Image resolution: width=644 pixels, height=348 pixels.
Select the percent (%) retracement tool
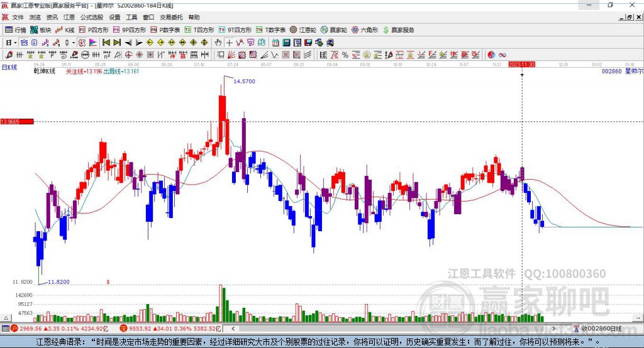[x=345, y=55]
